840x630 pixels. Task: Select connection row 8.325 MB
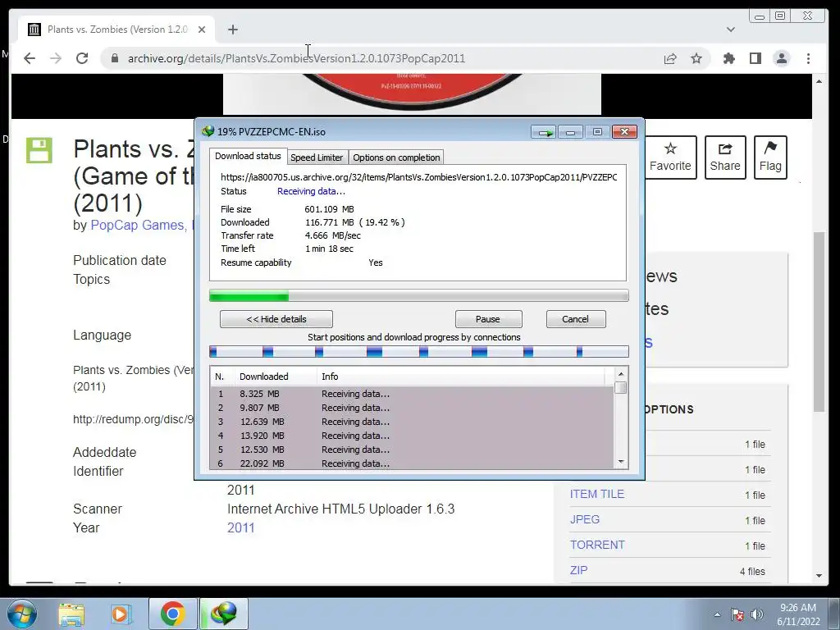coord(412,394)
